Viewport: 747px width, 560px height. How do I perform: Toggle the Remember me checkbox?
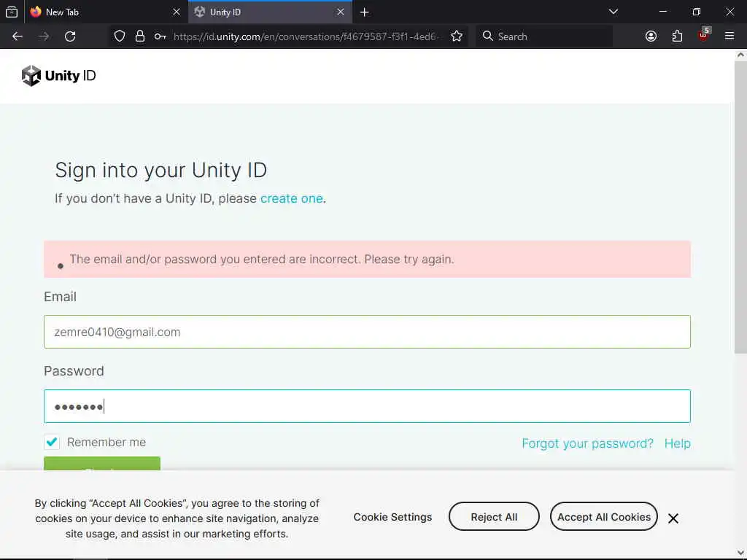(x=52, y=442)
